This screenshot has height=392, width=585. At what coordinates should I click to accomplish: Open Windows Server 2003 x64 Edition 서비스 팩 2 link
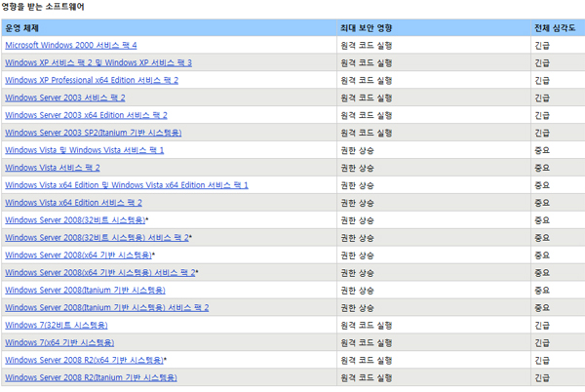pos(86,115)
